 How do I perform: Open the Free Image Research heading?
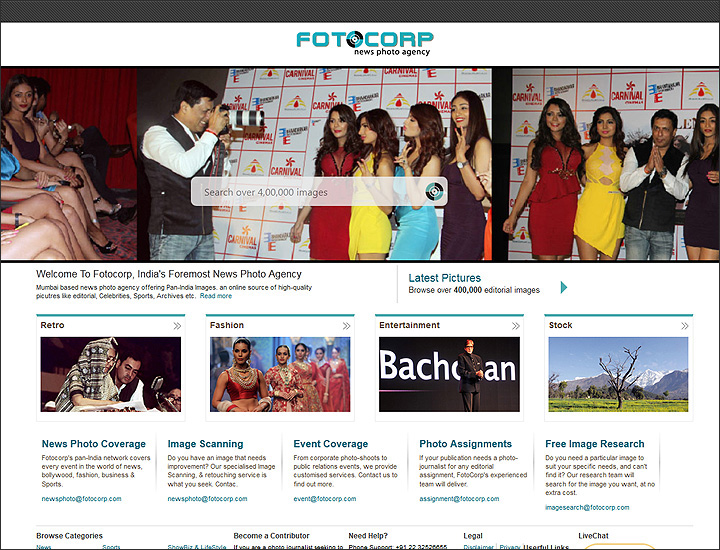click(x=595, y=444)
